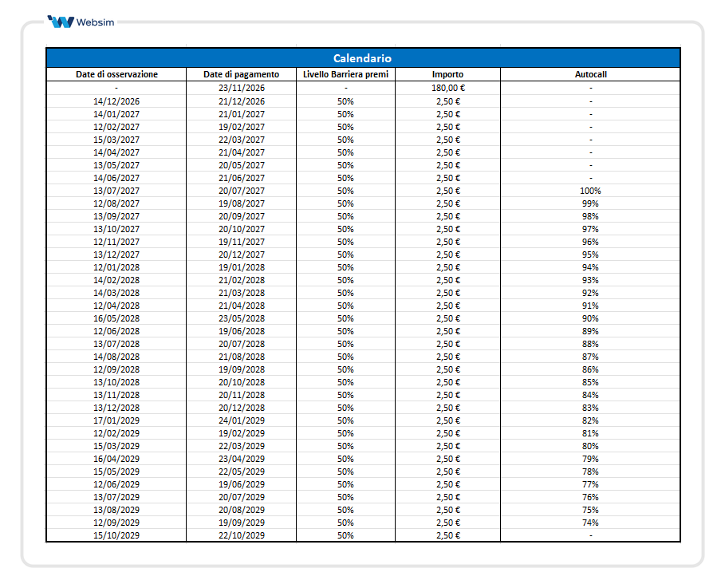The image size is (725, 588).
Task: Click the Importo column header
Action: [447, 74]
